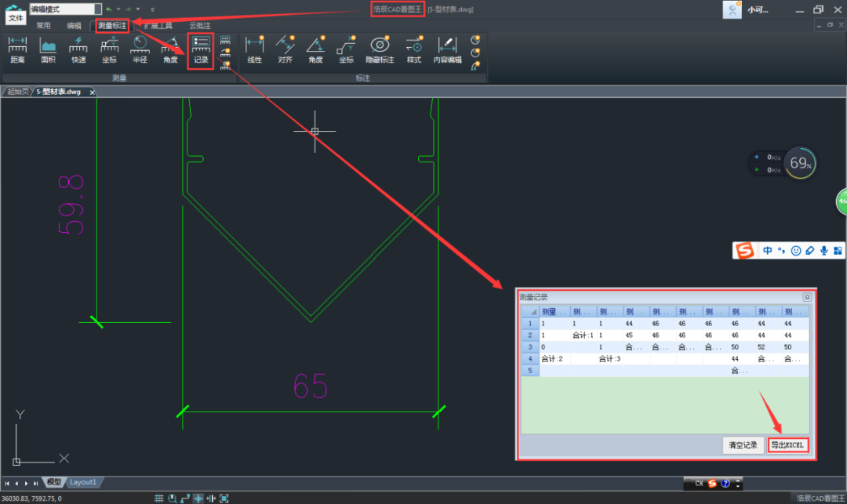Viewport: 847px width, 504px height.
Task: Click the Sogou S logo on the input toolbar
Action: coord(745,250)
